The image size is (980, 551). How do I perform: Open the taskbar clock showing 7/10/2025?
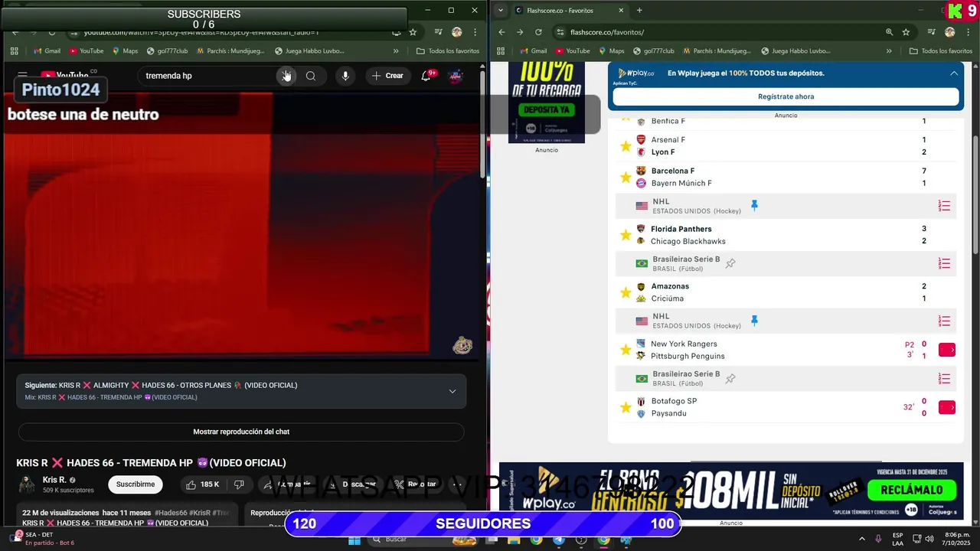point(958,540)
